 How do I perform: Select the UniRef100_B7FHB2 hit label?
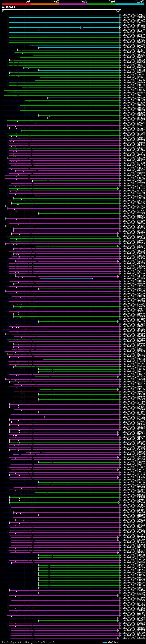coord(134,276)
